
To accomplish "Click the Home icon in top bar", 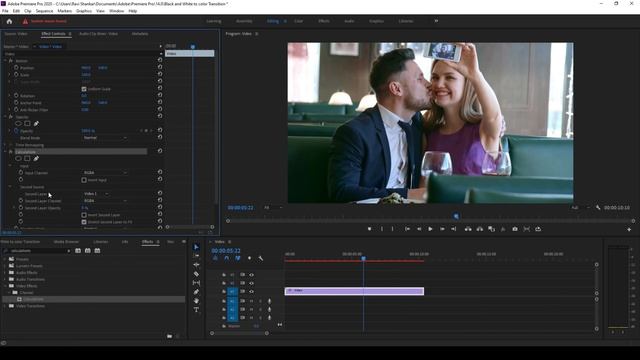I will pos(9,21).
